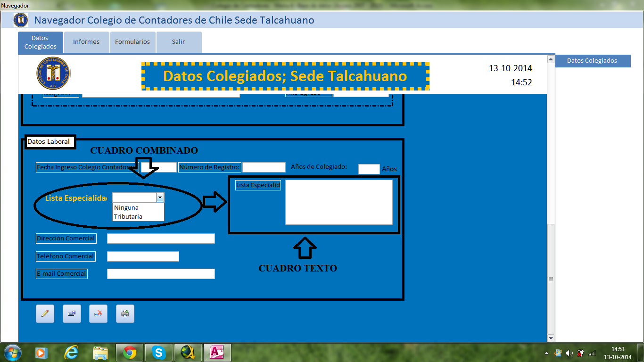The width and height of the screenshot is (644, 362).
Task: Open the Datos Colegiados main tab
Action: (x=41, y=43)
